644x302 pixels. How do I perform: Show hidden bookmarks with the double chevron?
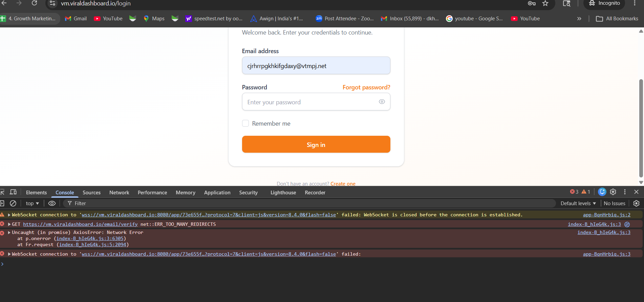click(x=579, y=19)
